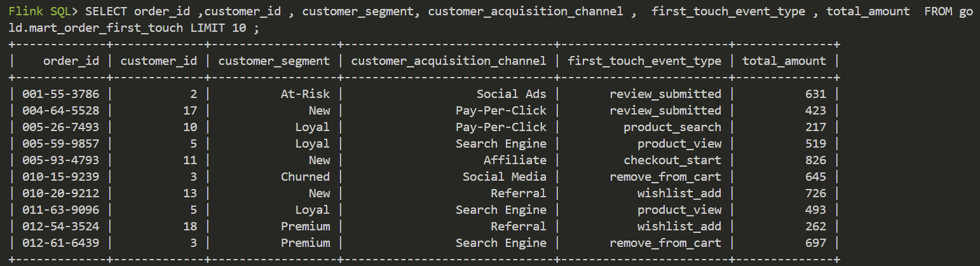Click the Affiliate channel cell
The width and height of the screenshot is (980, 266).
click(x=514, y=160)
